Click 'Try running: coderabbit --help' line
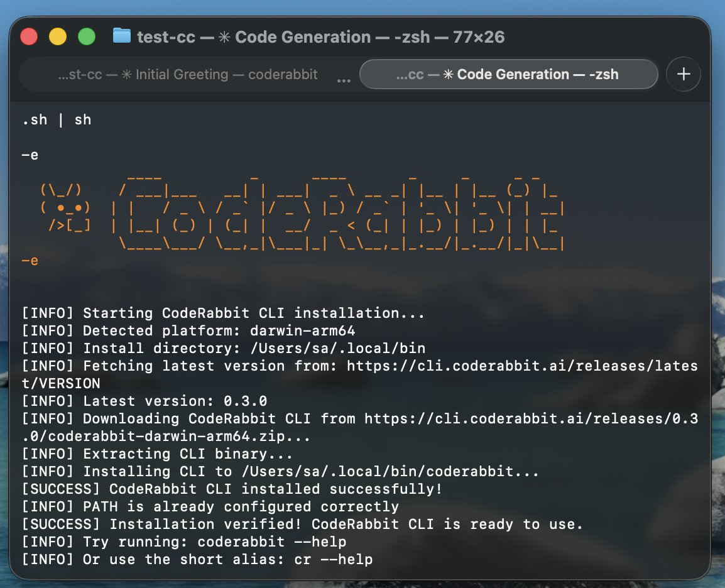Screen dimensions: 725x588 point(184,542)
